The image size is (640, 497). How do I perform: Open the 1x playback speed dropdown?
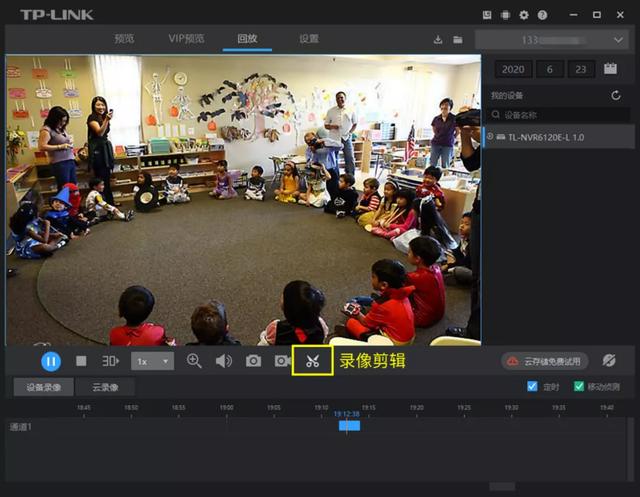coord(153,362)
